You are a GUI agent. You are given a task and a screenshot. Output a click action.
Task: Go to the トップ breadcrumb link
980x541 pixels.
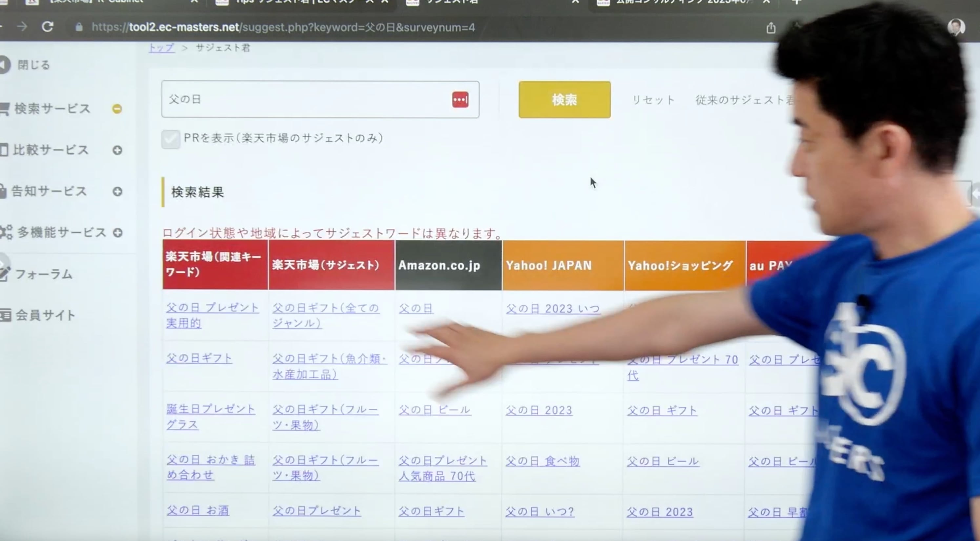[x=162, y=48]
